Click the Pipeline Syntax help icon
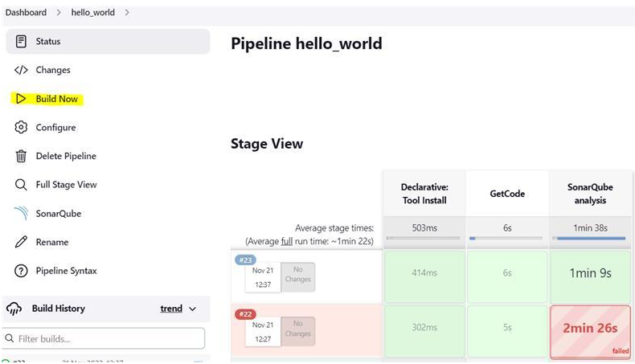This screenshot has width=635, height=364. [21, 271]
